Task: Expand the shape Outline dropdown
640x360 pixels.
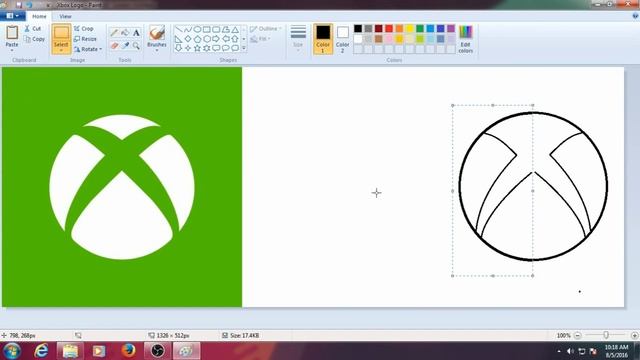Action: (280, 29)
